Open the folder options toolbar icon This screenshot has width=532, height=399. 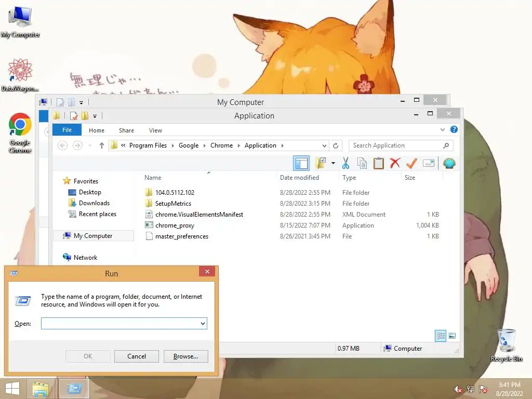(320, 163)
